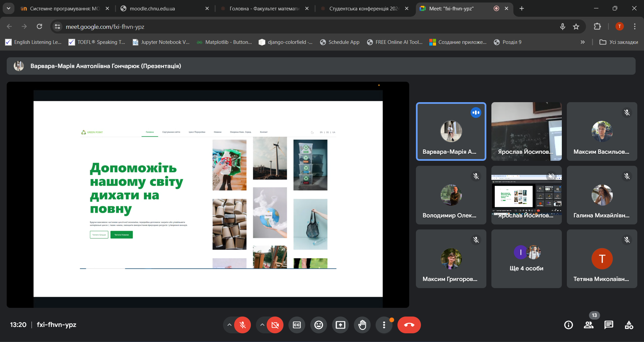Image resolution: width=644 pixels, height=342 pixels.
Task: Open FREE Online AI Tool... bookmark
Action: [x=395, y=42]
